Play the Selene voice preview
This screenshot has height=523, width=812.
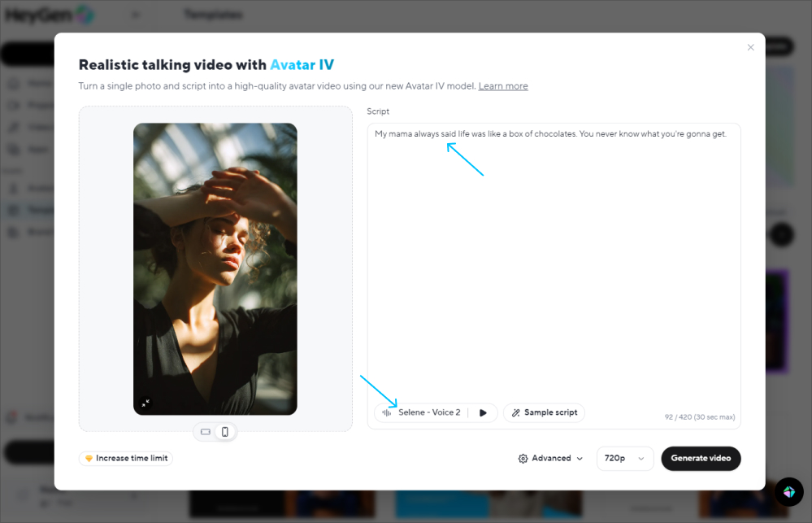point(483,413)
